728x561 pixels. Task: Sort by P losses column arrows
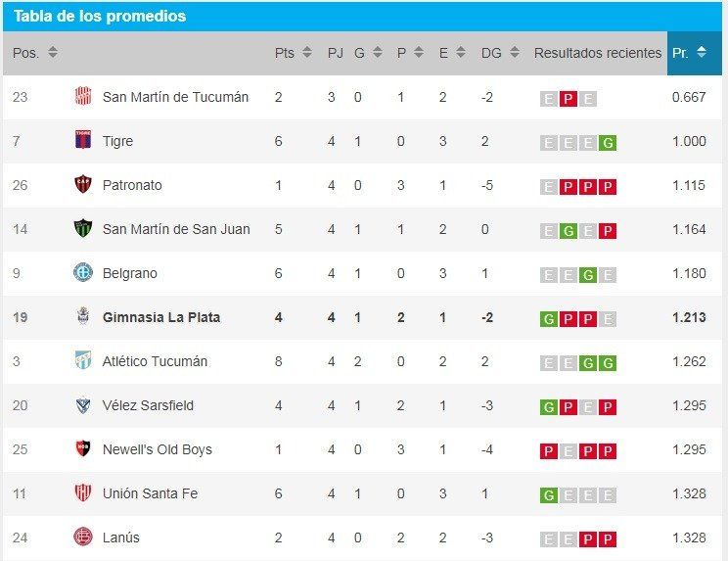coord(419,52)
